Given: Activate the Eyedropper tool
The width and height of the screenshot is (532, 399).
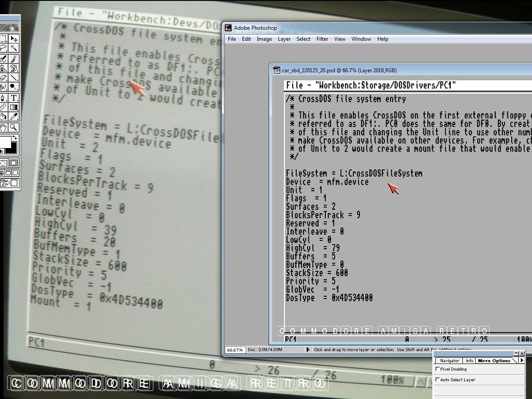Looking at the screenshot, I should pyautogui.click(x=14, y=117).
